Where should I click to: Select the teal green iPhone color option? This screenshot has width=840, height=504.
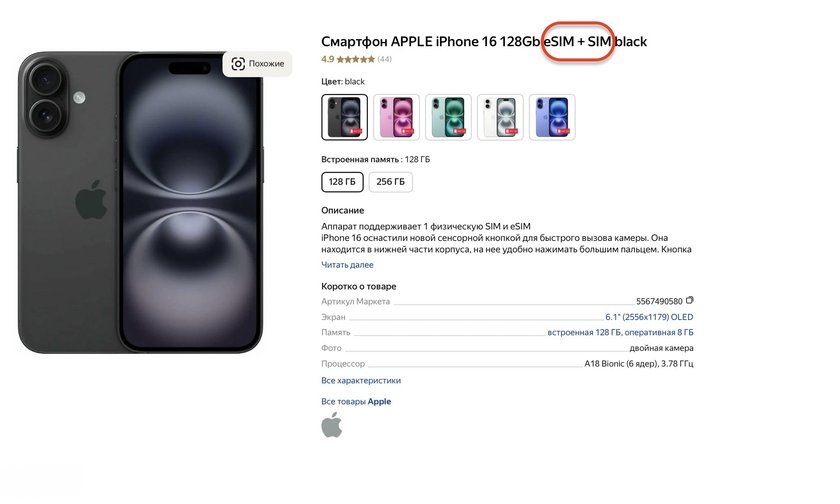tap(448, 117)
